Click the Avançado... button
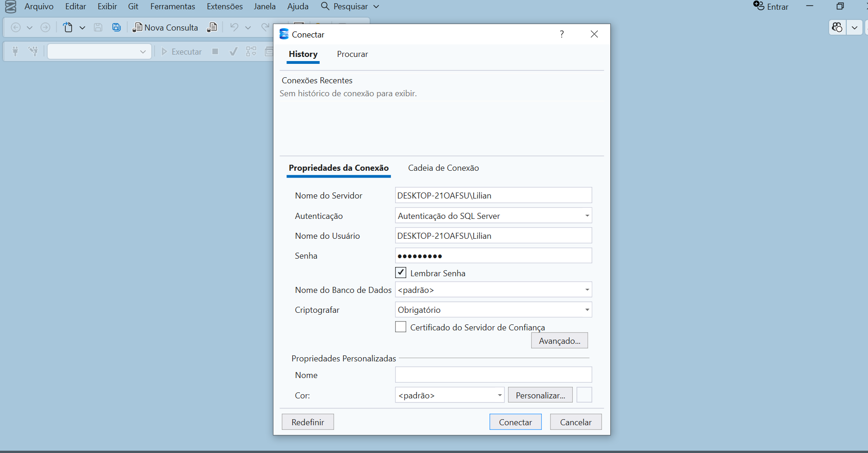 point(559,341)
